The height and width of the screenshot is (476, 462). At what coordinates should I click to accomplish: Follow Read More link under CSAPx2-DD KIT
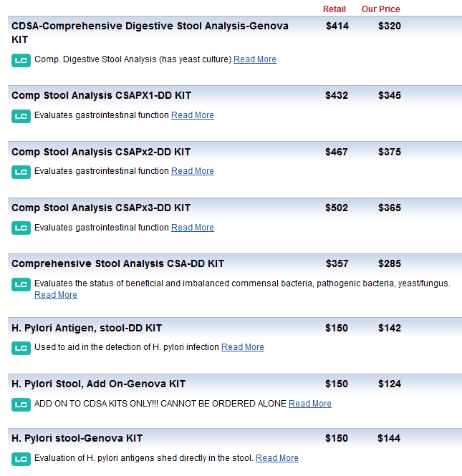click(x=192, y=171)
